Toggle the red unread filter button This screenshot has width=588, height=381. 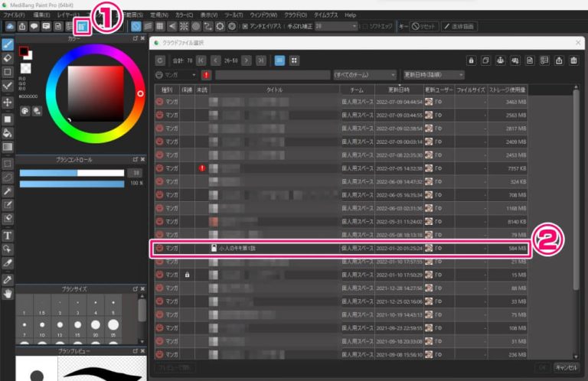(206, 75)
